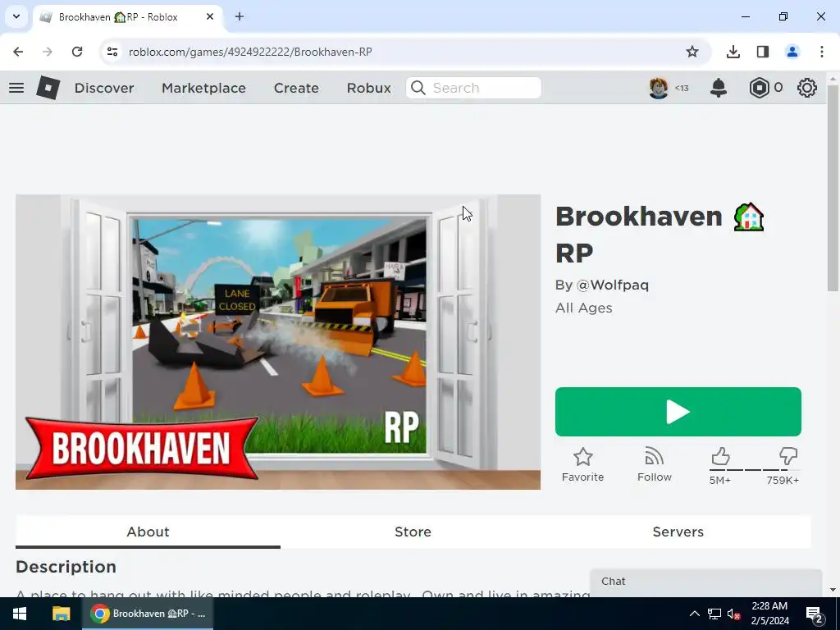Switch to the About tab
The image size is (840, 630).
(x=148, y=532)
